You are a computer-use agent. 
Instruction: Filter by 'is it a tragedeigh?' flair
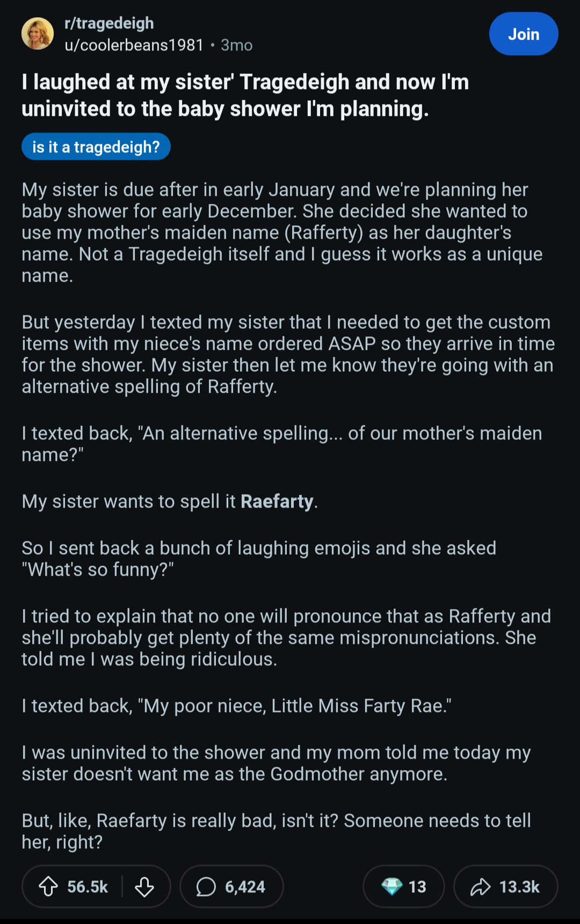[x=96, y=147]
